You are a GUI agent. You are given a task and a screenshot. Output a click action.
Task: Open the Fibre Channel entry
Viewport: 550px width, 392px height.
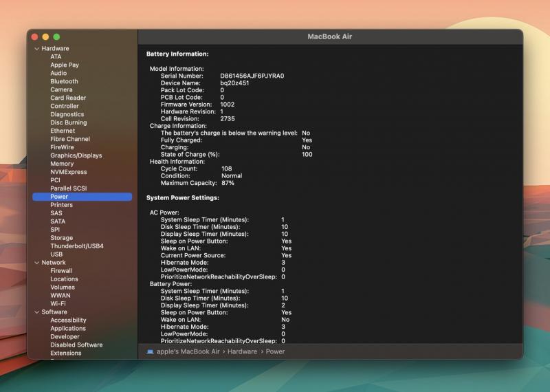(70, 139)
